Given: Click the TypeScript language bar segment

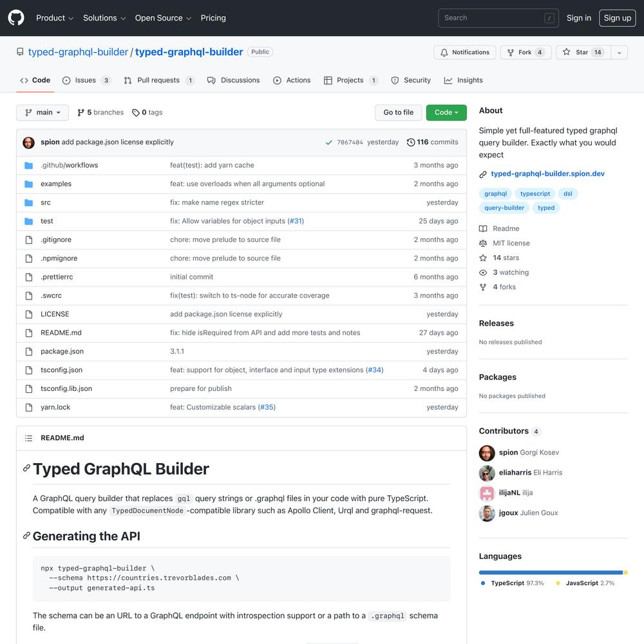Looking at the screenshot, I should (x=551, y=573).
